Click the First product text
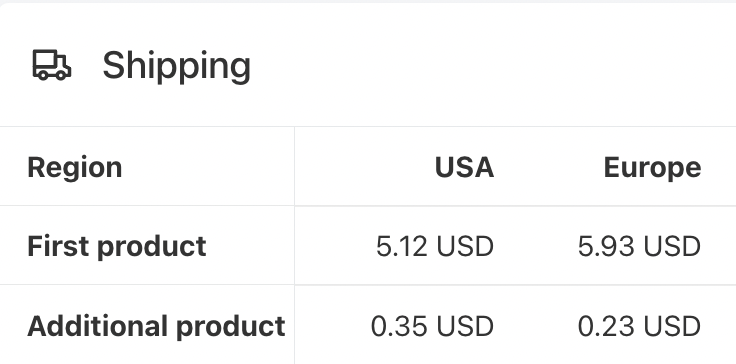Viewport: 736px width, 364px height. click(x=116, y=246)
